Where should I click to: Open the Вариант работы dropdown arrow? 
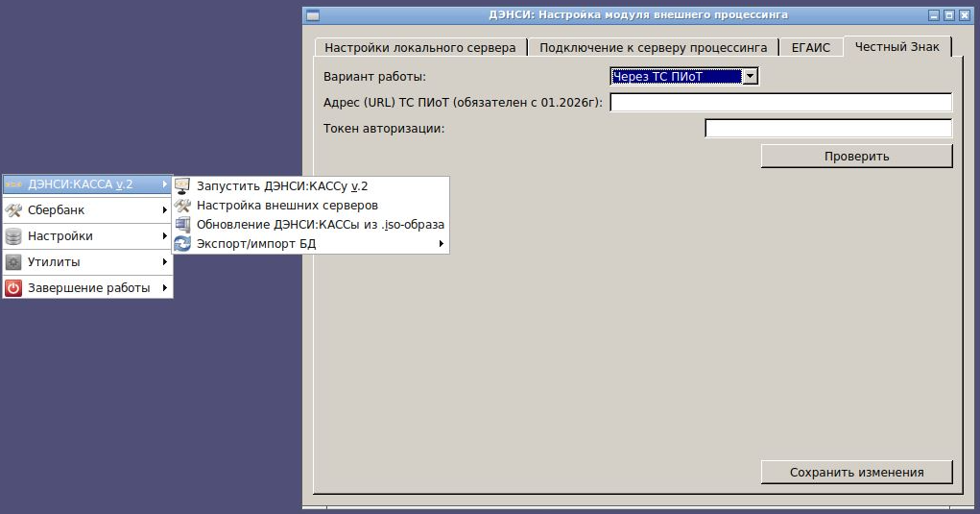pos(750,76)
